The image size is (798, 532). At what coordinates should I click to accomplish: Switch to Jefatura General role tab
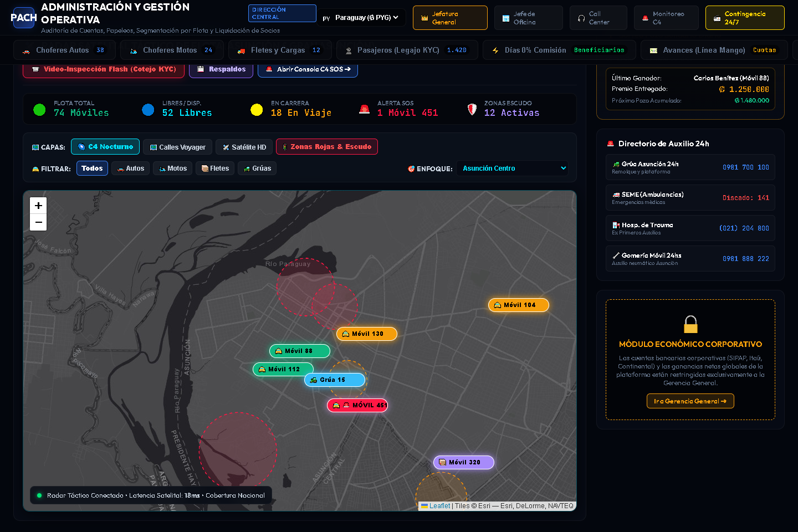[x=450, y=18]
